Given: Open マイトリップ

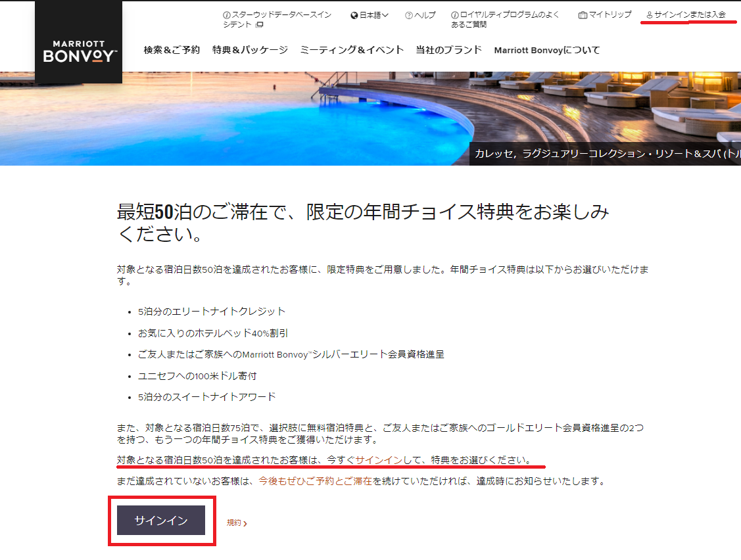Looking at the screenshot, I should click(605, 14).
